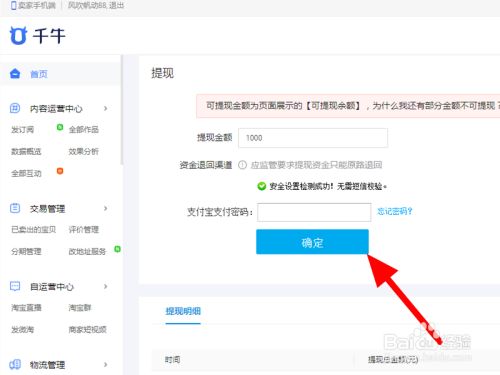Expand the 交易管理 chevron
Screen dimensions: 500x375
106,208
